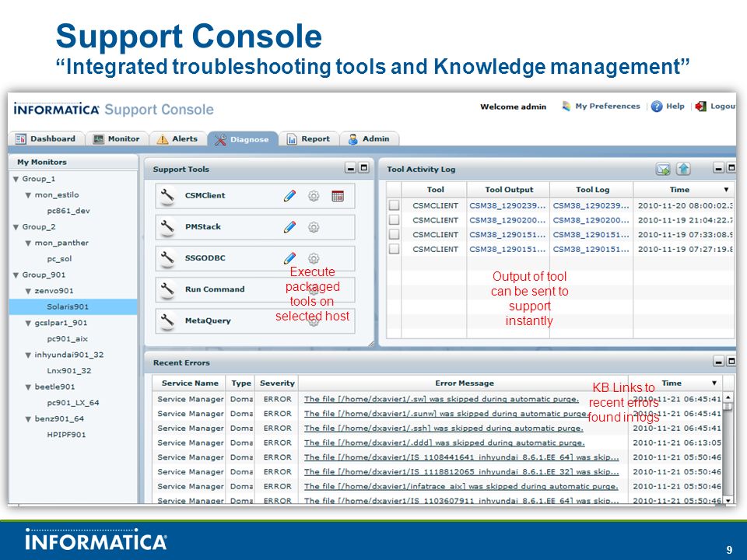
Task: Open the .sw file skipped error link
Action: click(442, 399)
